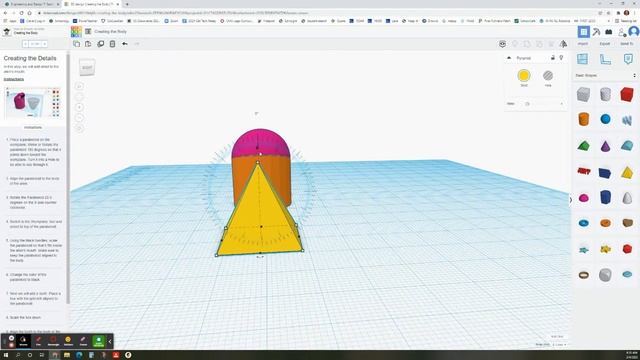Select the gray striped Box hole shape
The height and width of the screenshot is (360, 640).
584,94
